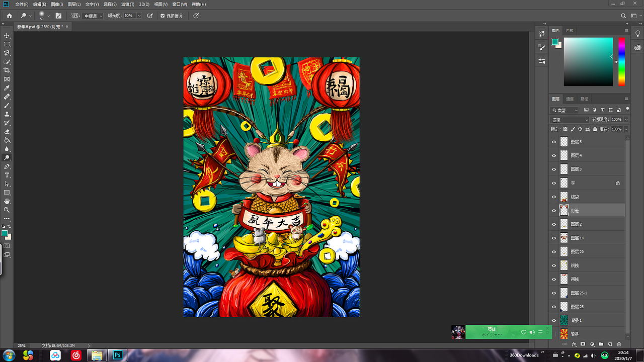Select the Pen tool
Screen dimensions: 644x362
[x=7, y=166]
